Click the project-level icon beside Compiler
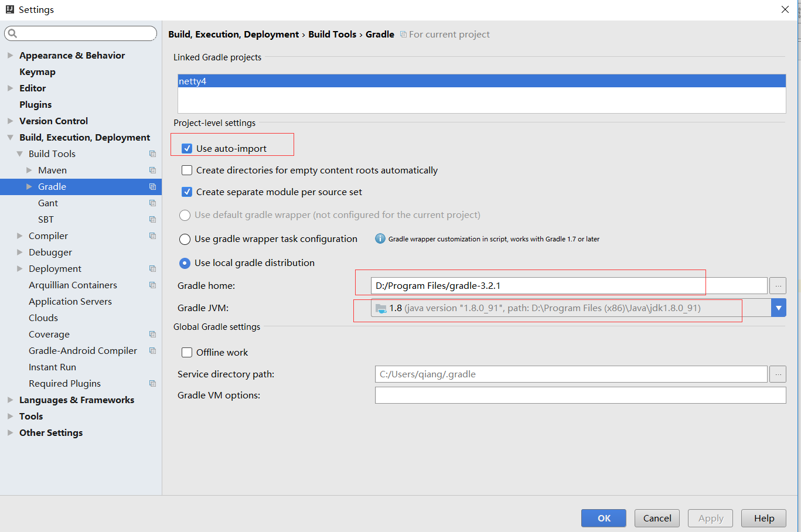The width and height of the screenshot is (801, 532). coord(152,236)
